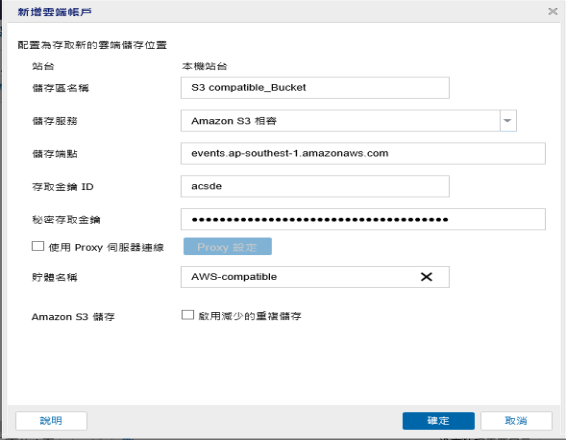Cancel the dialog using 取消

(516, 421)
